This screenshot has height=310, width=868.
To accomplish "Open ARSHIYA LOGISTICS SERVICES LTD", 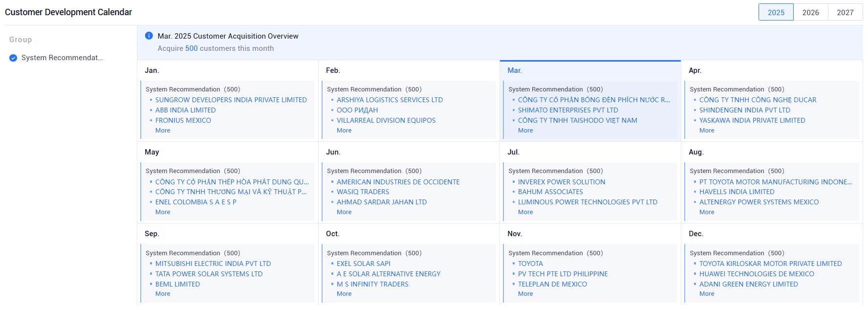I will tap(390, 100).
